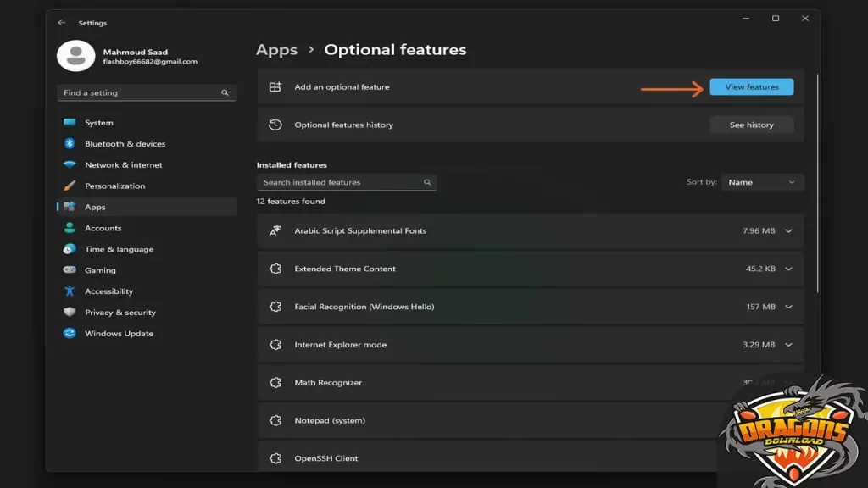This screenshot has height=488, width=868.
Task: Expand the Extended Theme Content chevron
Action: click(788, 269)
